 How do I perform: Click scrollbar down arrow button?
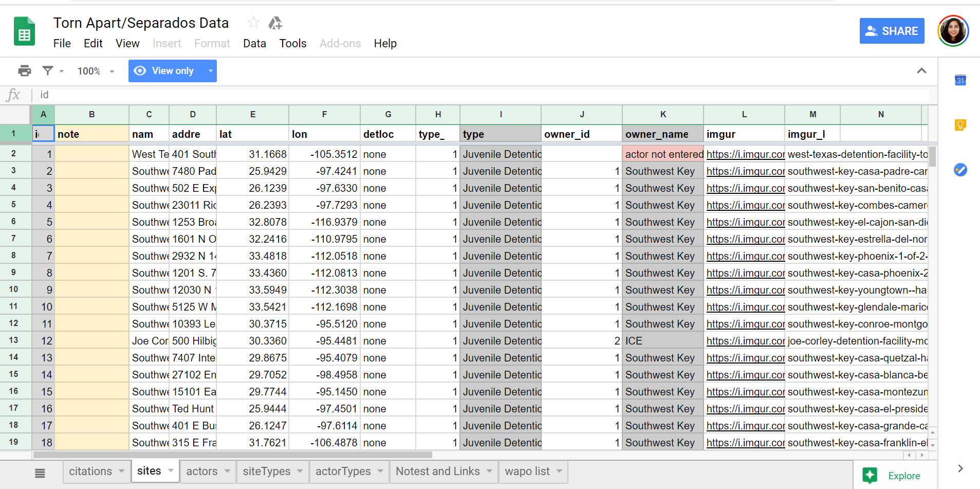tap(933, 445)
